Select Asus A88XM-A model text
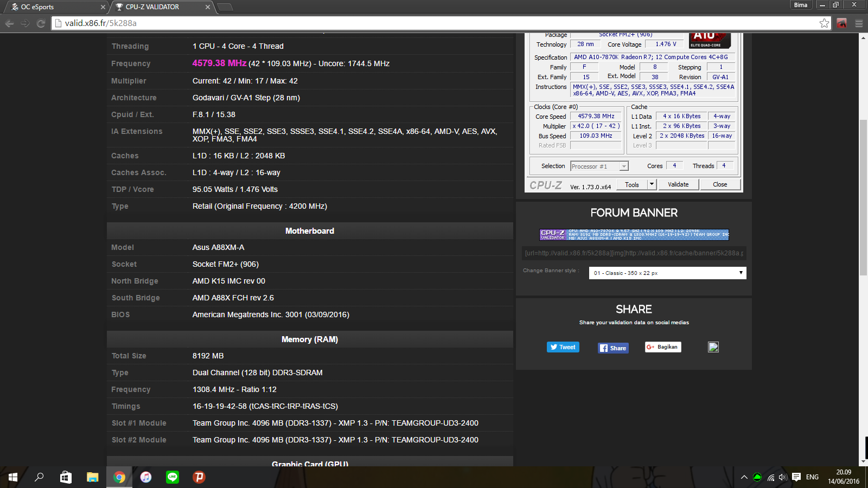 pos(218,247)
